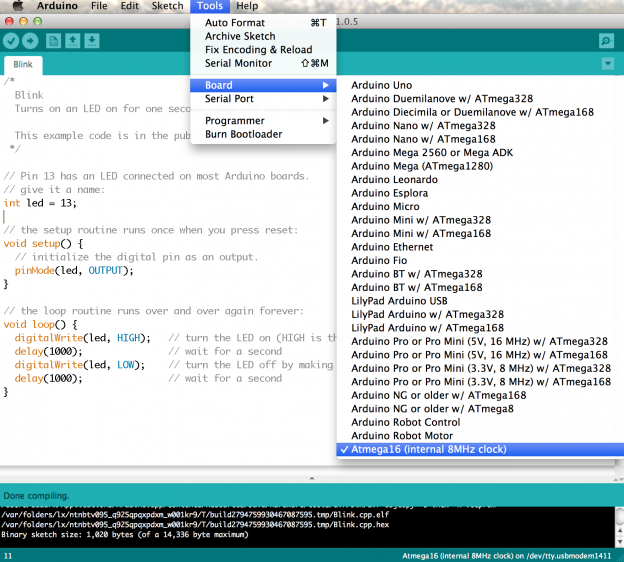The image size is (624, 562).
Task: Open the tab dropdown arrow at right
Action: tap(608, 63)
